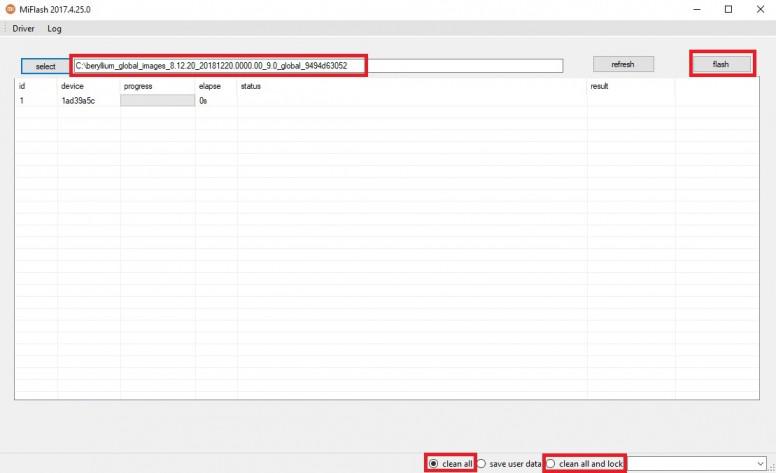Open the script dropdown at bottom right
Screen dimensions: 776x473
tap(760, 464)
